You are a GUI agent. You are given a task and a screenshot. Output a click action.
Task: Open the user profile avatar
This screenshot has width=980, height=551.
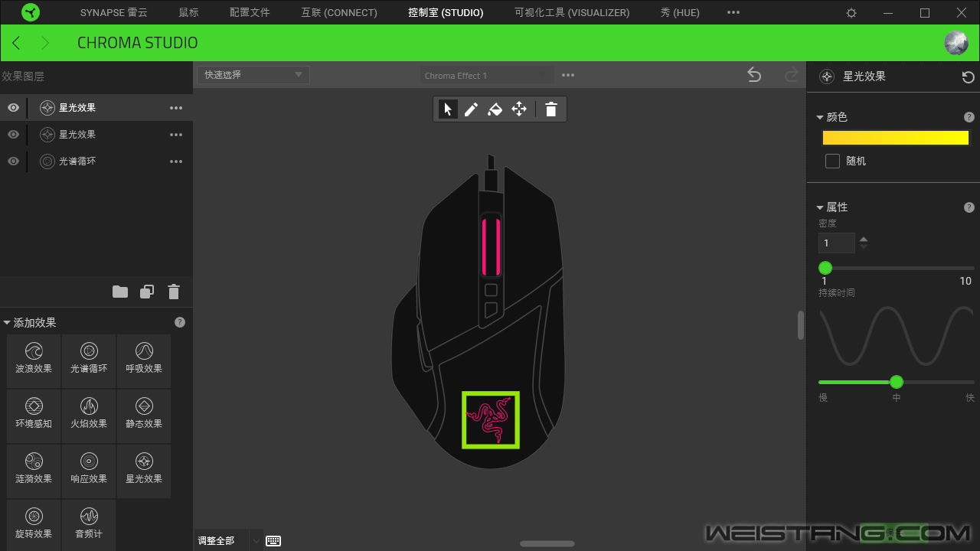pyautogui.click(x=956, y=43)
